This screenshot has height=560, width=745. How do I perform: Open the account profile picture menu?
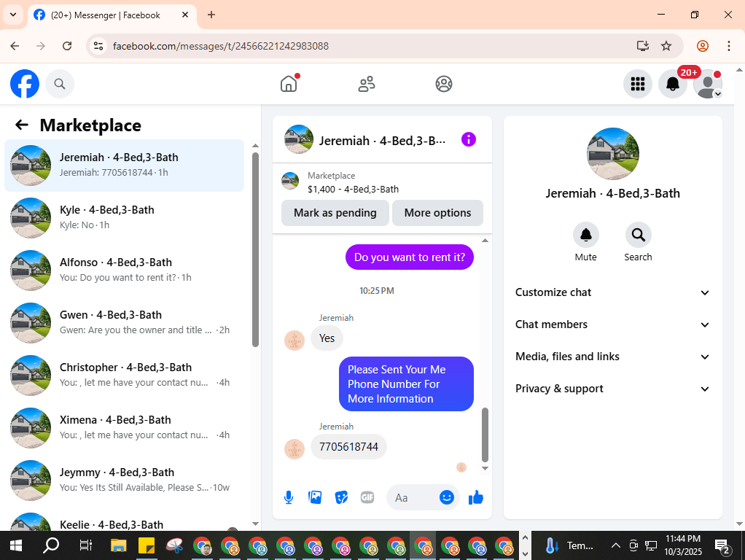(x=708, y=84)
